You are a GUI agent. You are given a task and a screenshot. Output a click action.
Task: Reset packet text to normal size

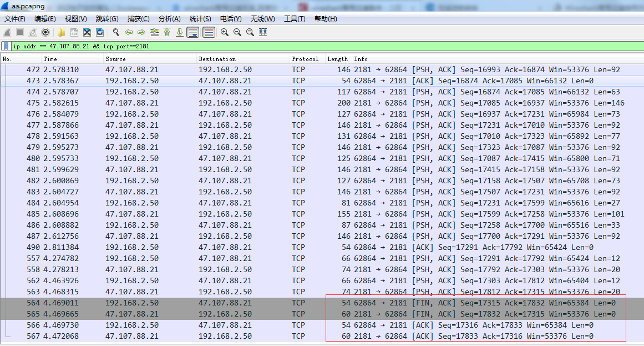(250, 32)
